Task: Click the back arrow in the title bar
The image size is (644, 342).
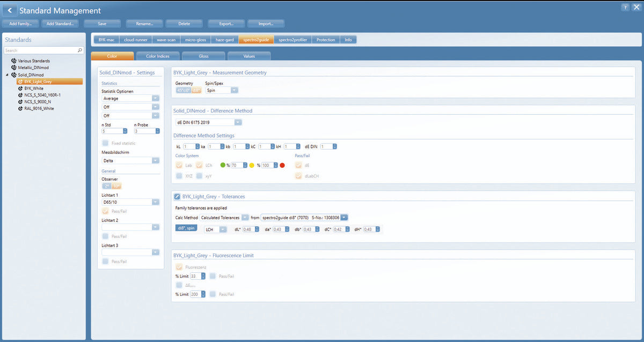Action: coord(9,10)
